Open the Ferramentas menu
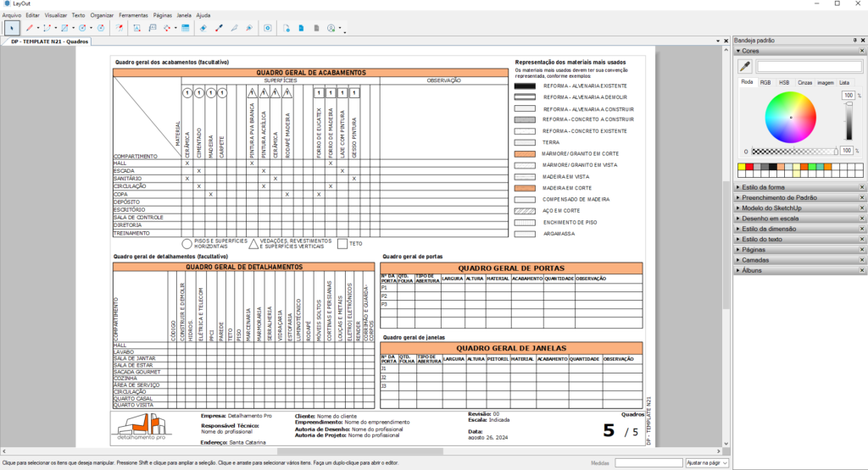Image resolution: width=868 pixels, height=470 pixels. [132, 15]
